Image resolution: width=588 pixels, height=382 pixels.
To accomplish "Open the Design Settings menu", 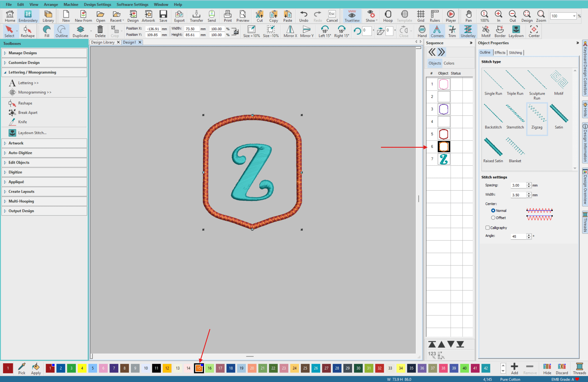I will tap(97, 4).
